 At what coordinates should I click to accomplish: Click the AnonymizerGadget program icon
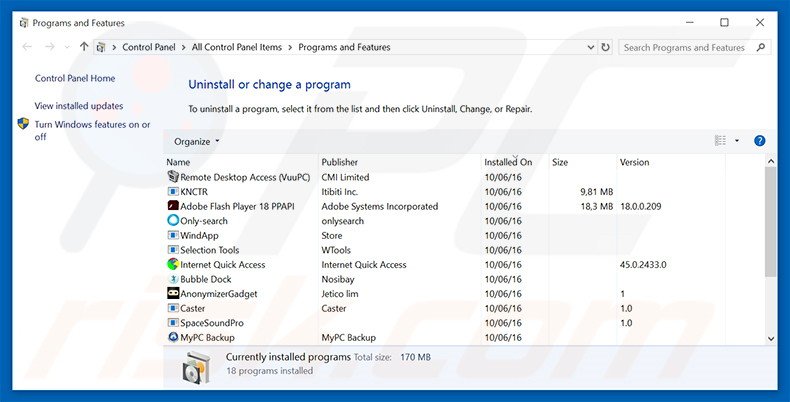click(173, 293)
